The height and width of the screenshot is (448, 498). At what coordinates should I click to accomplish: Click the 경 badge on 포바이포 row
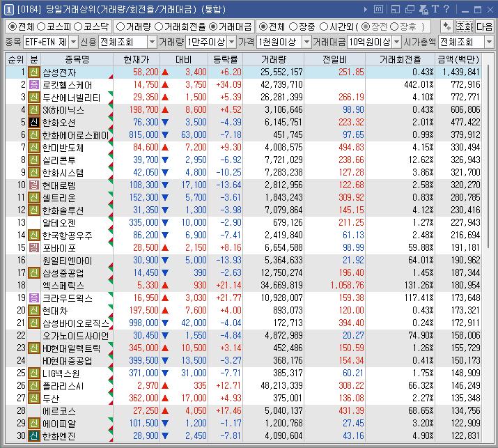(33, 247)
